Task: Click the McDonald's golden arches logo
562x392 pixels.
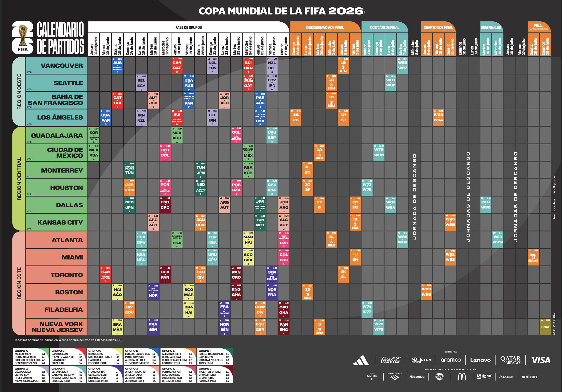Action: [462, 376]
